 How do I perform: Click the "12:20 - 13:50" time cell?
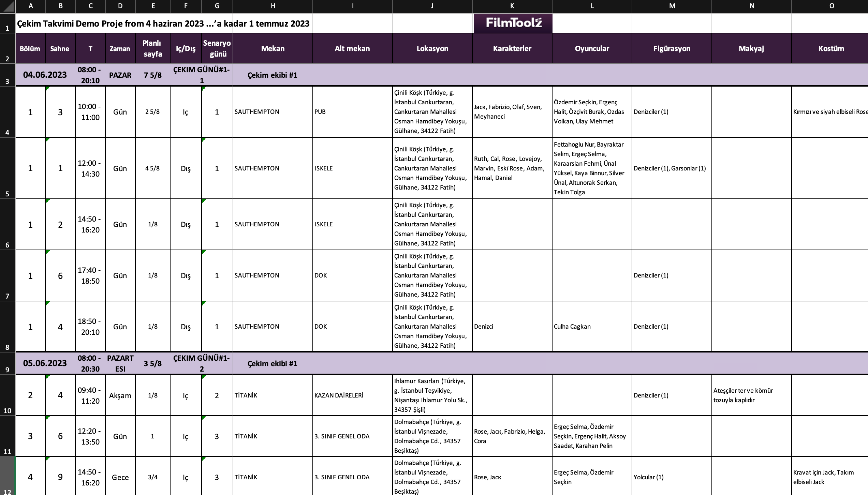90,436
